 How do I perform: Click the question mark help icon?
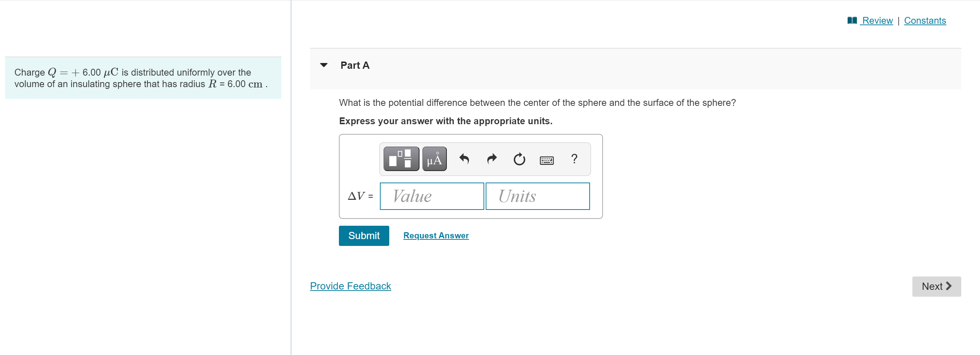pos(574,159)
